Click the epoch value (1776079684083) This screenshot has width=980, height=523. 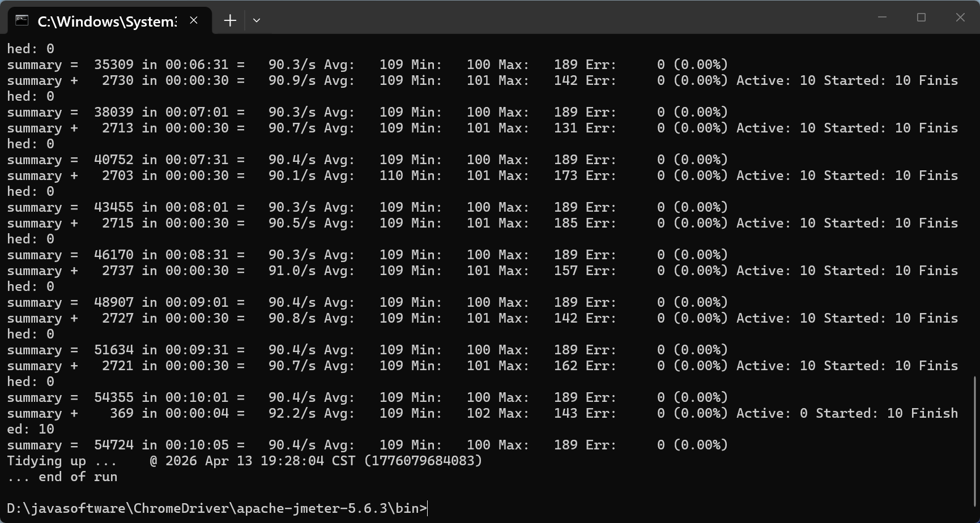pyautogui.click(x=423, y=461)
